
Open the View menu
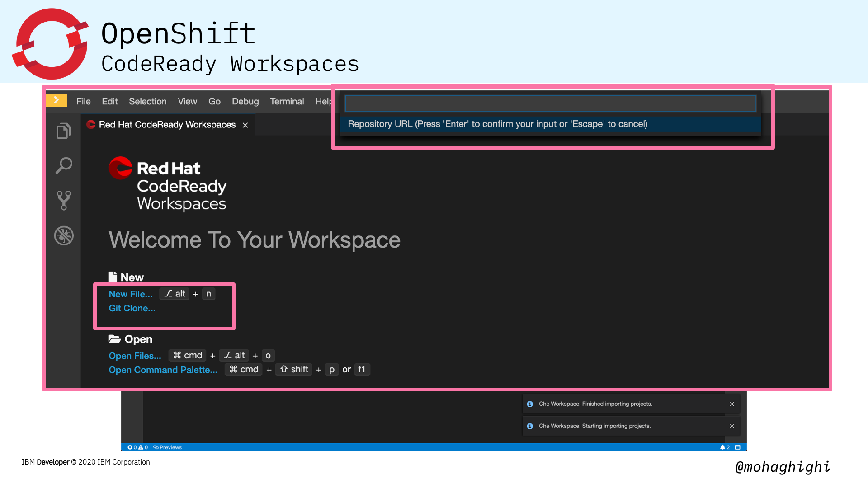pos(188,102)
